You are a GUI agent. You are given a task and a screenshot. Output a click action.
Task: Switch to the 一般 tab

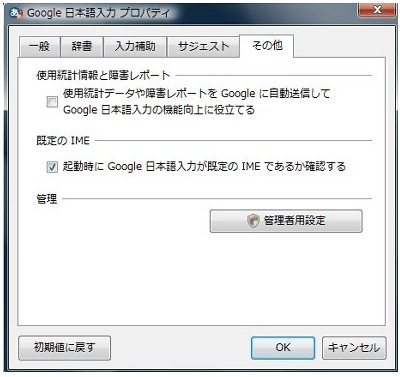point(40,47)
